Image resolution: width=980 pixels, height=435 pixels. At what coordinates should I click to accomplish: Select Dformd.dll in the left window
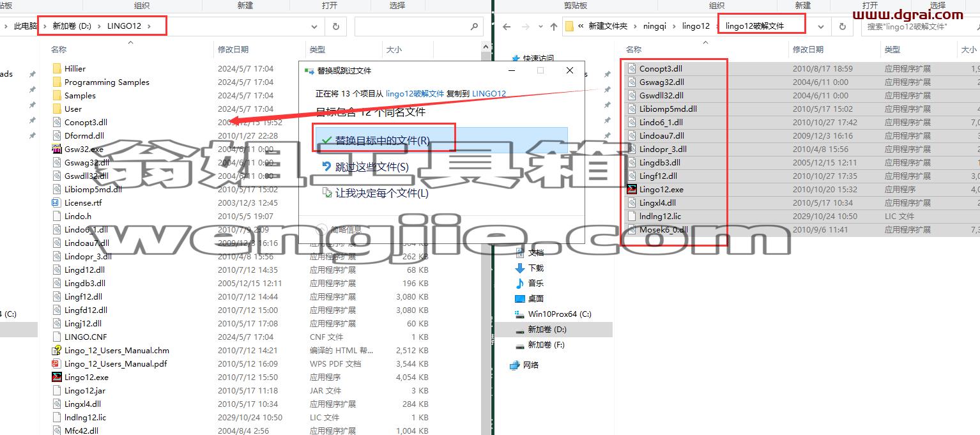[84, 135]
